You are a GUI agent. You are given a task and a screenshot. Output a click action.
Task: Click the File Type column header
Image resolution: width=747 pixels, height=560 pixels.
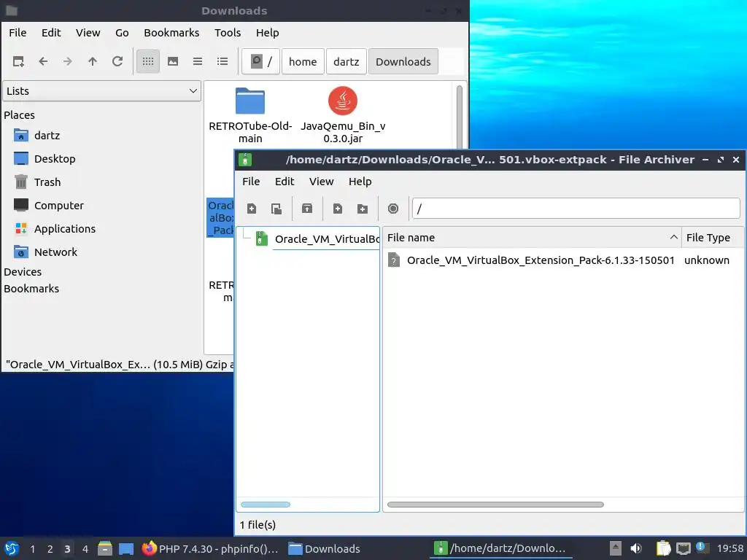(713, 237)
